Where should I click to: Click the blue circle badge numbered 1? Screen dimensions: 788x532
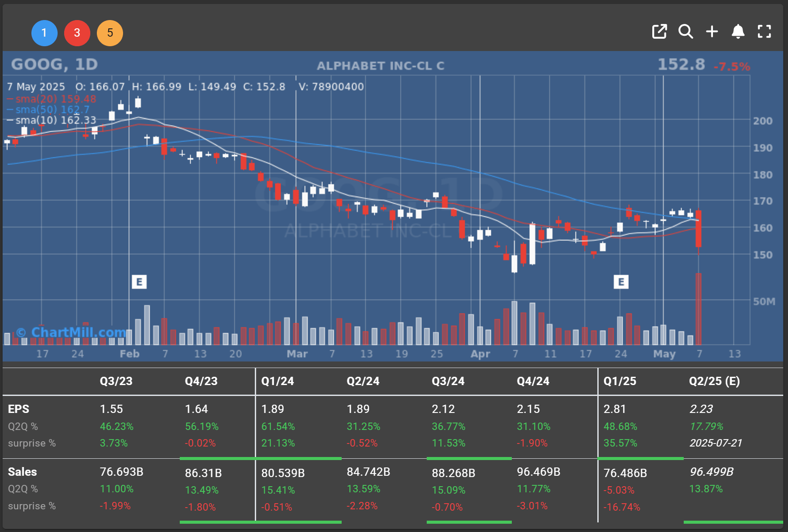click(44, 33)
